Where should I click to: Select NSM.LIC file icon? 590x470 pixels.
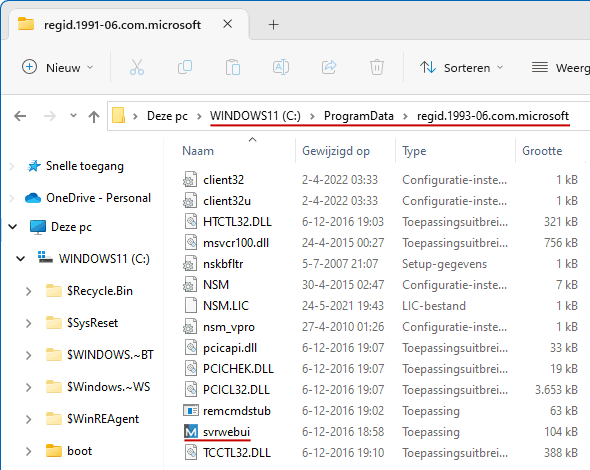(x=190, y=306)
